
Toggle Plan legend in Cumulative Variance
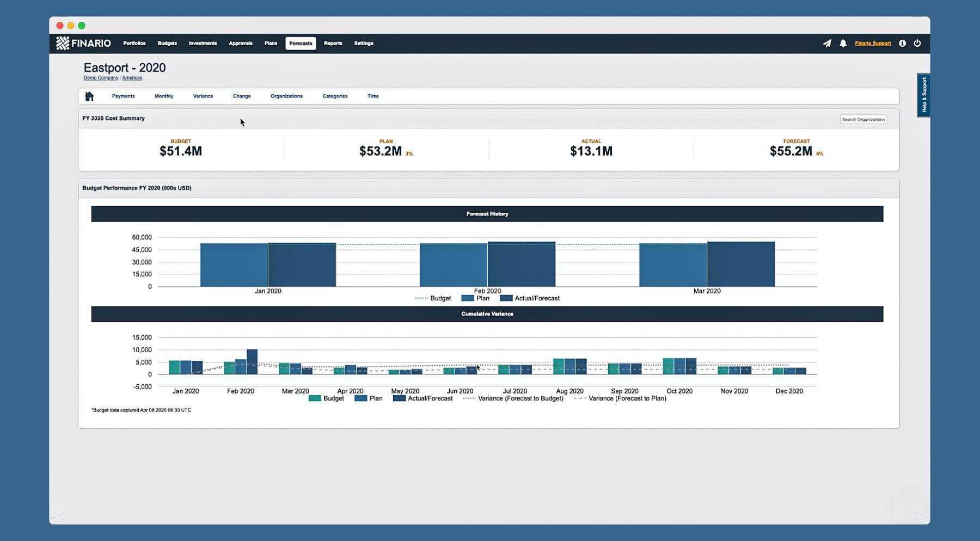[x=369, y=398]
